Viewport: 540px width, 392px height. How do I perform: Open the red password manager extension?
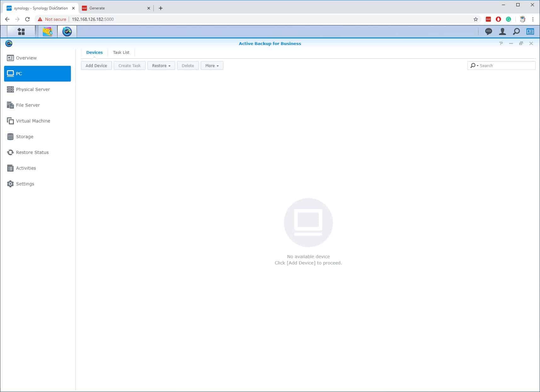(488, 19)
